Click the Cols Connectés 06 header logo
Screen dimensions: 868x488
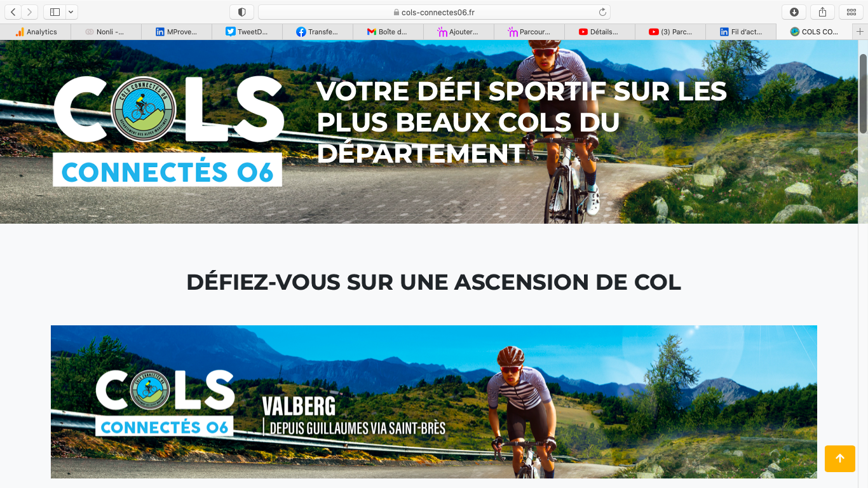(x=168, y=131)
